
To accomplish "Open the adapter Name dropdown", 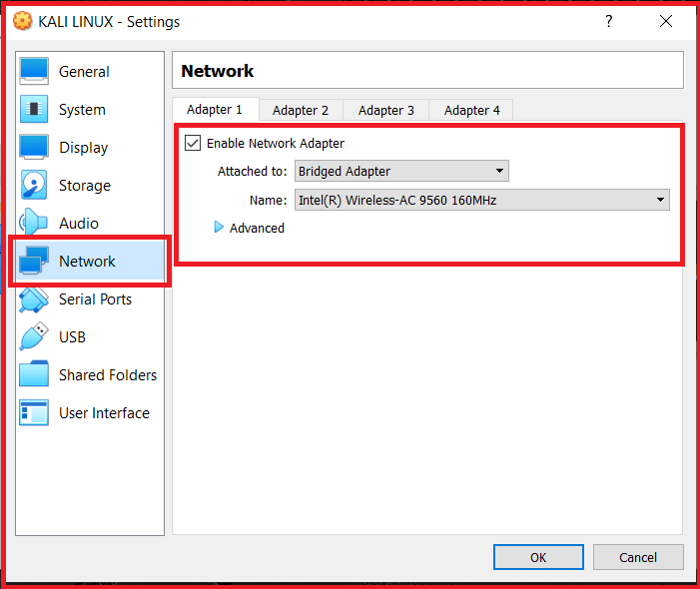I will (x=481, y=200).
